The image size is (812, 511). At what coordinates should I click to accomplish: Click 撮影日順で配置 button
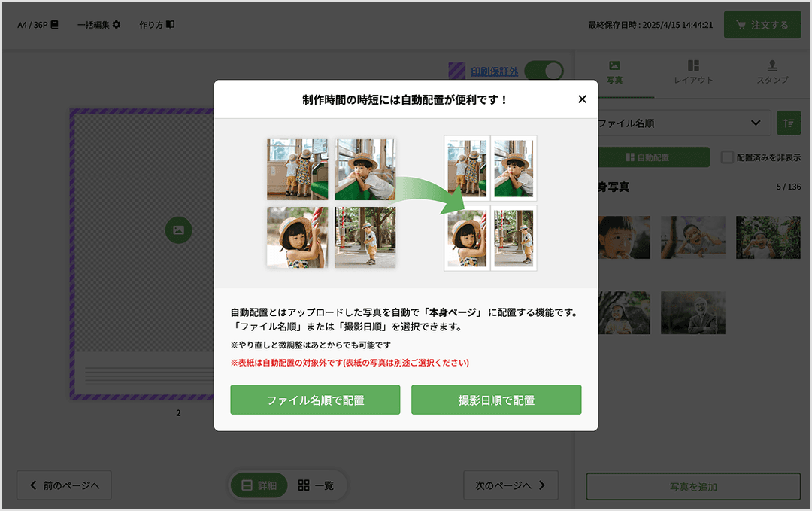coord(496,400)
